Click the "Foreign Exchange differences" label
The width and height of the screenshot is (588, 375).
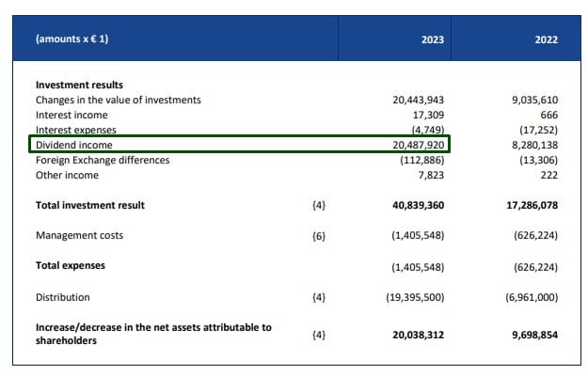coord(103,161)
